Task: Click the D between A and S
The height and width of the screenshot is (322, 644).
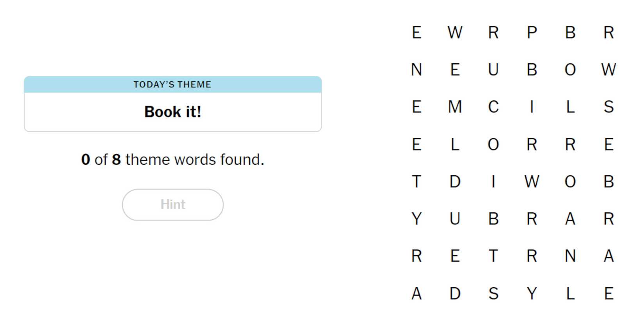Action: point(455,294)
